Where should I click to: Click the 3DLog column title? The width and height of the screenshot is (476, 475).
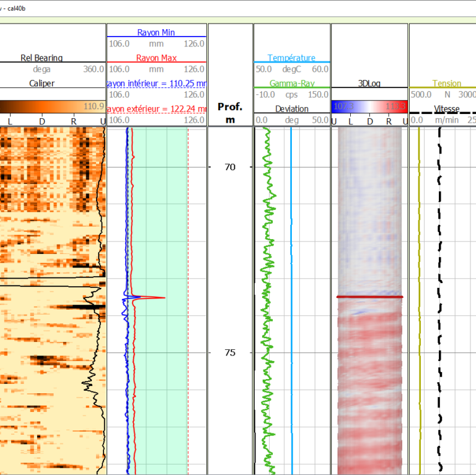click(x=369, y=83)
